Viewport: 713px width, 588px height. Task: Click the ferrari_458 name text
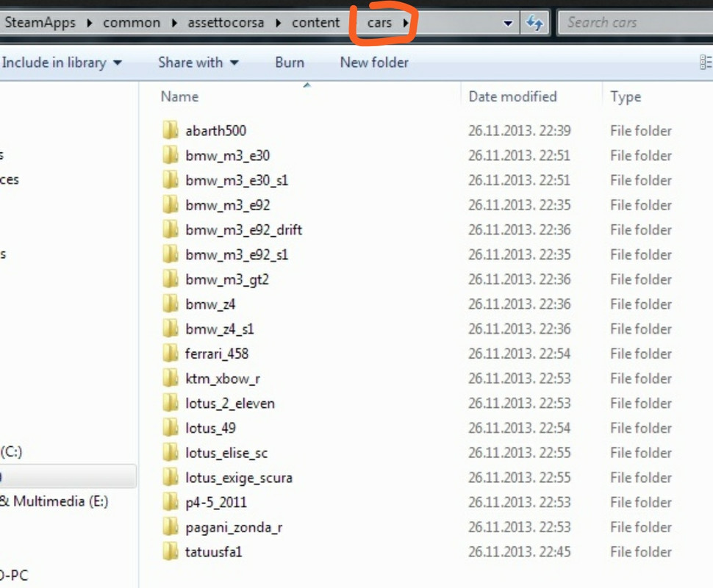(x=217, y=354)
